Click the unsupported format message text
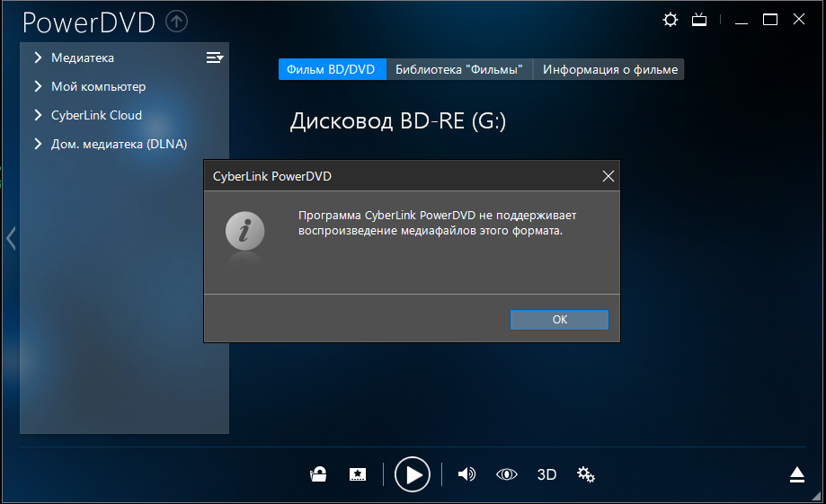Image resolution: width=826 pixels, height=504 pixels. (x=437, y=223)
